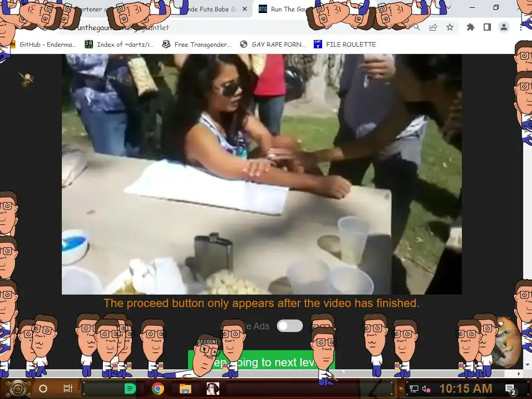Image resolution: width=532 pixels, height=399 pixels.
Task: Open the steampunk Start button
Action: [18, 389]
